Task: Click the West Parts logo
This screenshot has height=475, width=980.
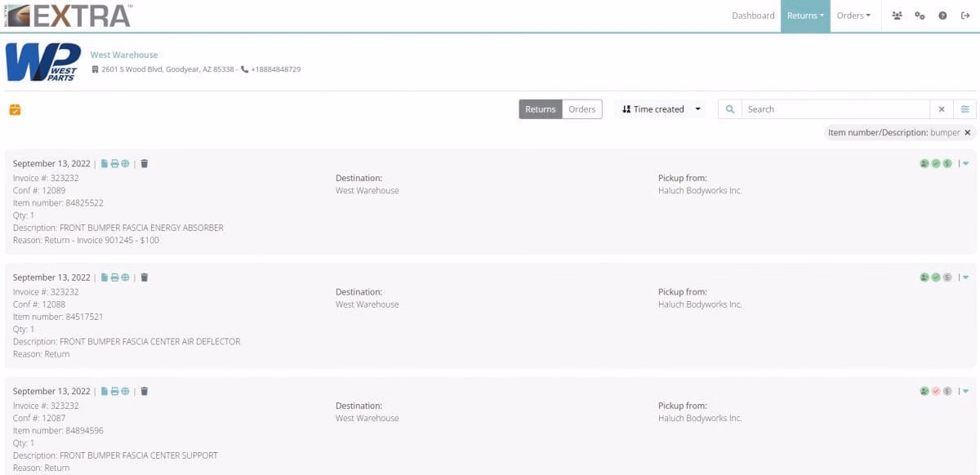Action: pyautogui.click(x=43, y=62)
